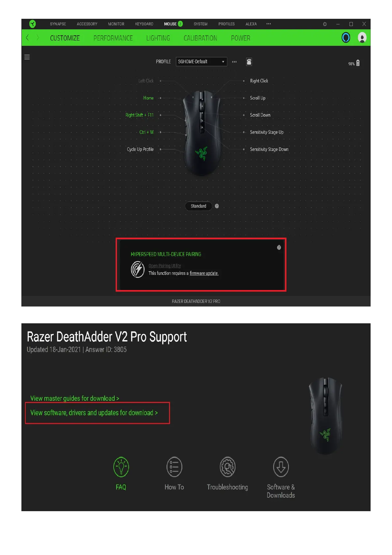Click the battery status icon
Viewport: 392px width, 555px height.
click(358, 63)
